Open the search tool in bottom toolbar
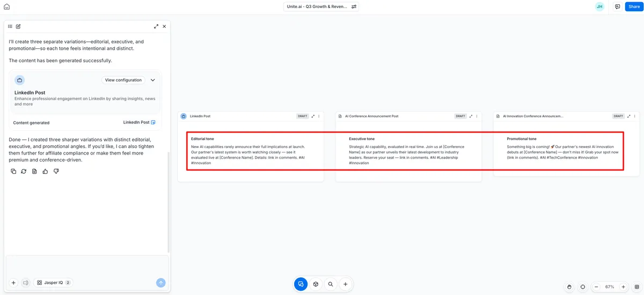Screen dimensions: 644x295 point(331,284)
